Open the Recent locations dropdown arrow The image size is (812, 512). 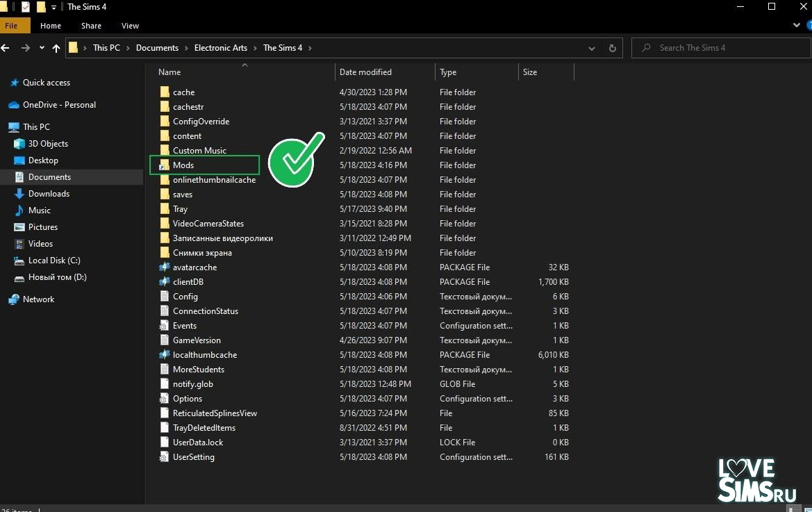42,48
